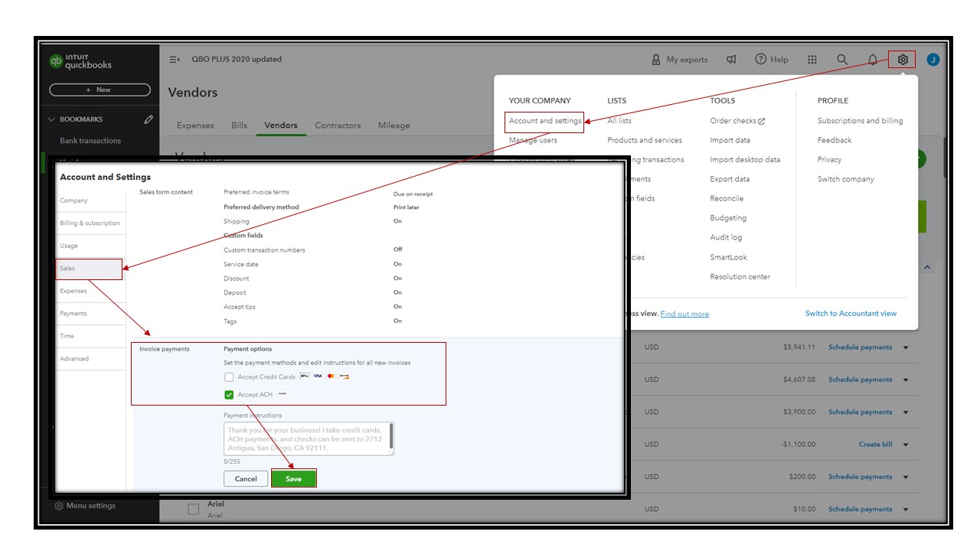
Task: Open the user profile avatar J
Action: [x=933, y=60]
